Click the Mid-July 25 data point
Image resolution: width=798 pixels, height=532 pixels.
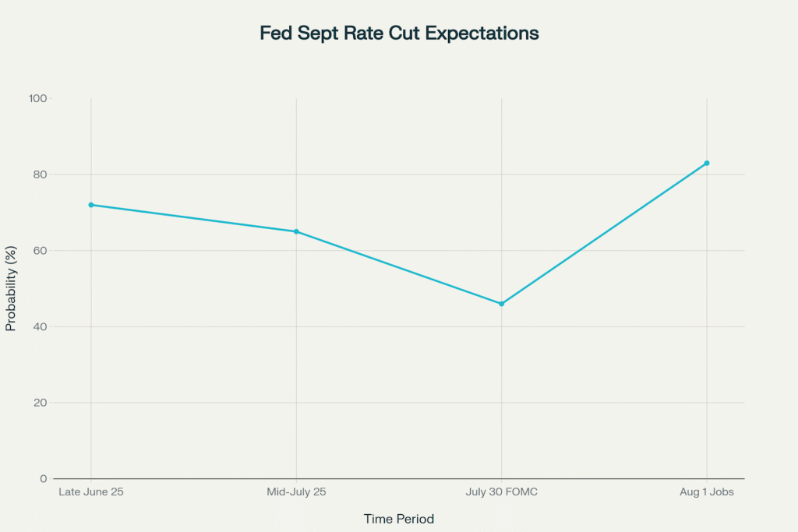pos(296,231)
